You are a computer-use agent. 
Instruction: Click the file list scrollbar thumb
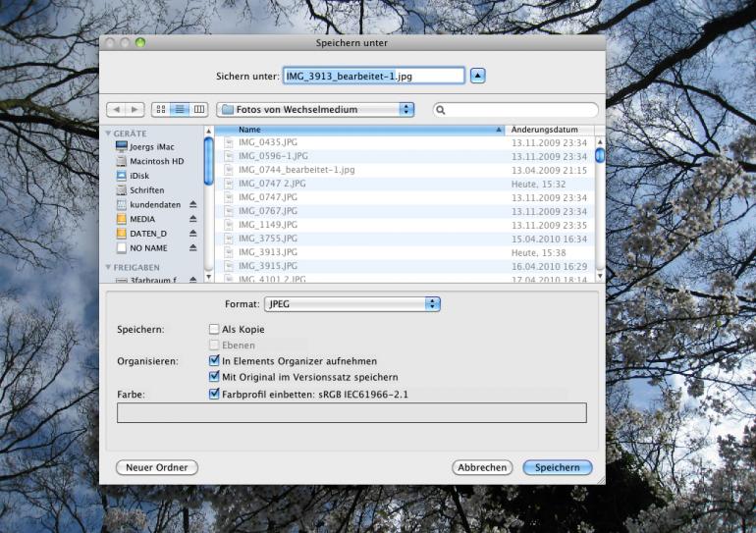coord(600,156)
